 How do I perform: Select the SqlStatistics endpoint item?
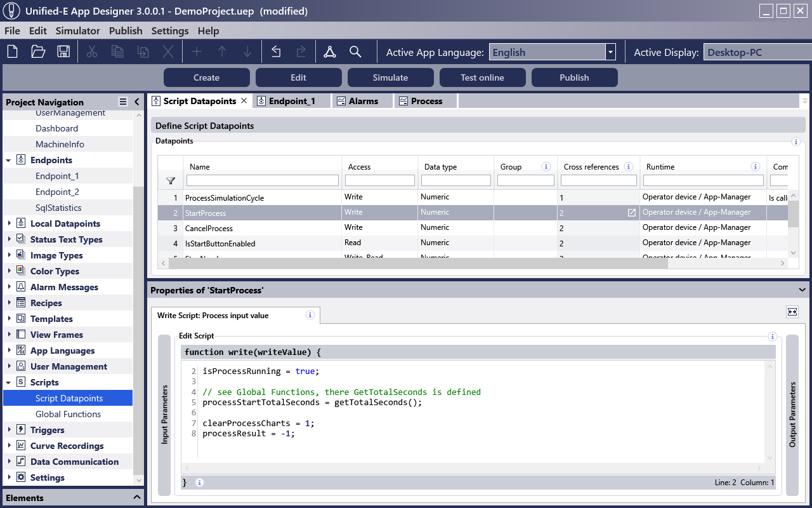pyautogui.click(x=58, y=208)
